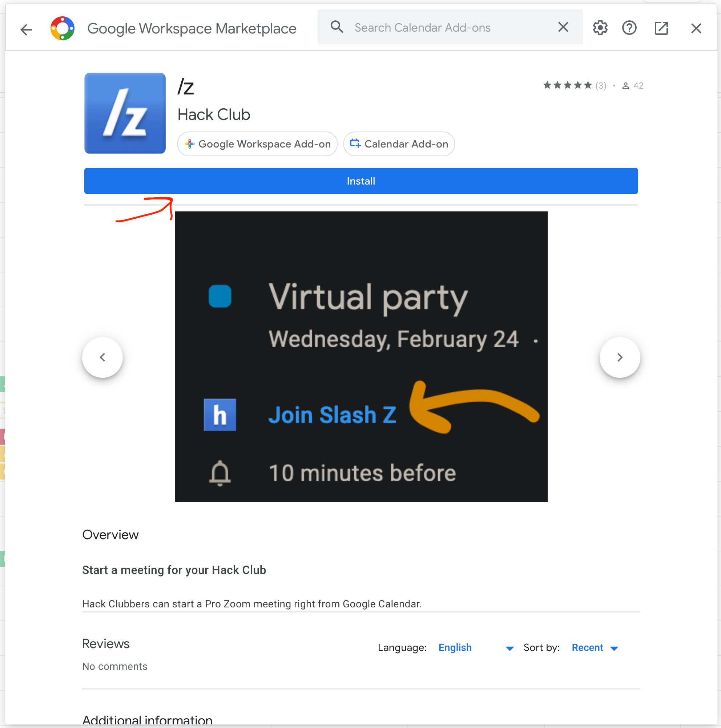Click the settings gear icon
The height and width of the screenshot is (728, 721).
[x=600, y=28]
